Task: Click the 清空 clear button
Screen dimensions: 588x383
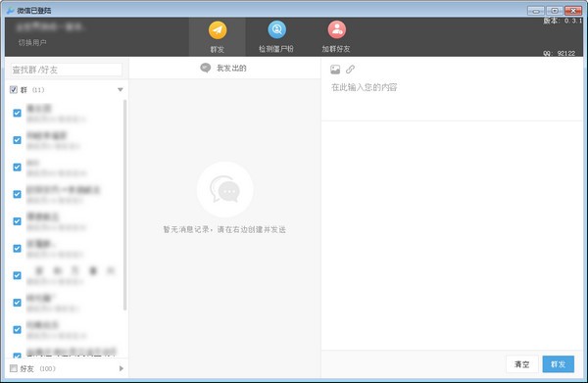Action: 522,363
